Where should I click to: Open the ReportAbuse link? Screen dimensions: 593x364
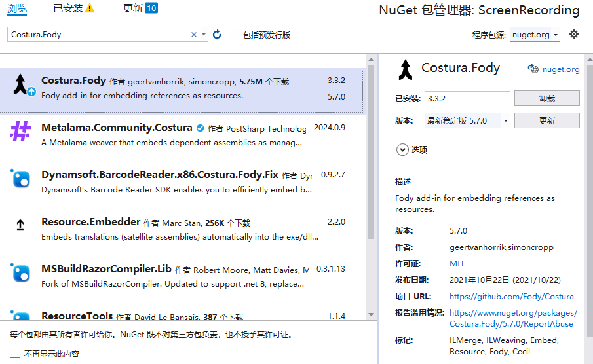(513, 318)
